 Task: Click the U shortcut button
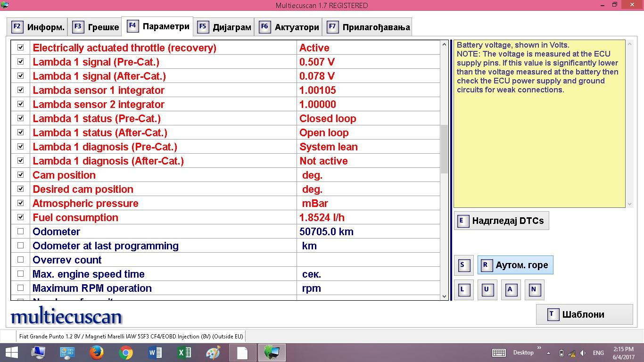487,290
